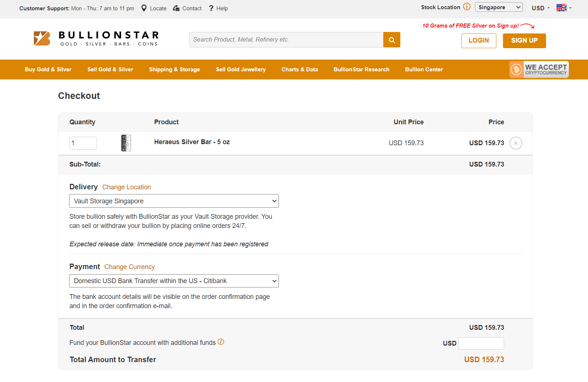
Task: Open the payment method dropdown
Action: click(x=174, y=281)
